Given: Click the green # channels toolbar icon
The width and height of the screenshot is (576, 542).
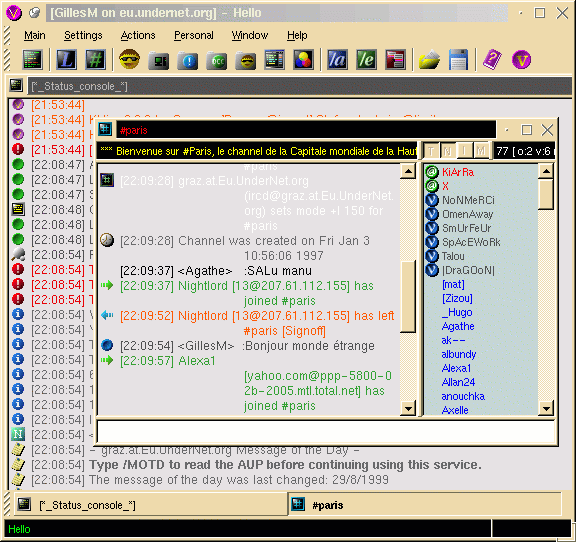Looking at the screenshot, I should point(96,60).
